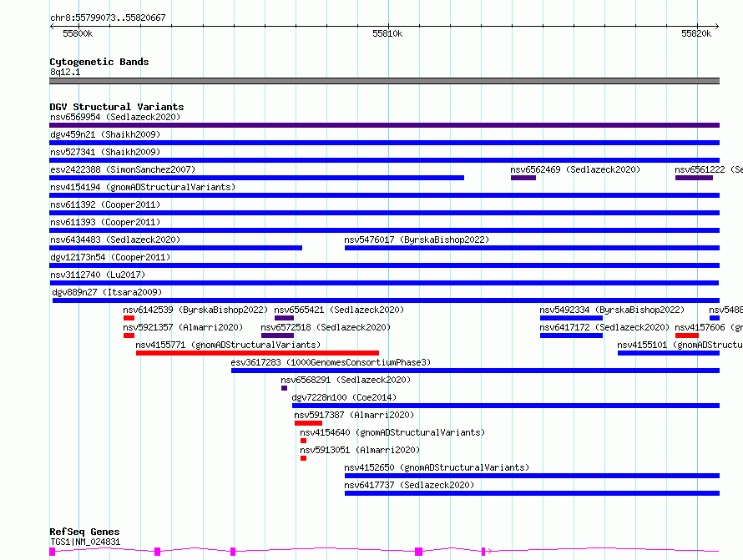Click the Cytogenetic Bands track title

pyautogui.click(x=99, y=62)
